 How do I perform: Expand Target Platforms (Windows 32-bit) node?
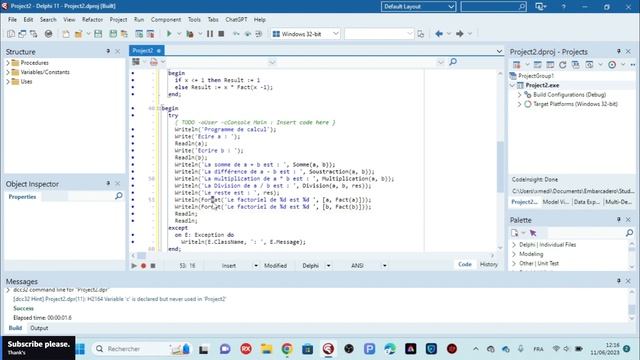[x=520, y=104]
